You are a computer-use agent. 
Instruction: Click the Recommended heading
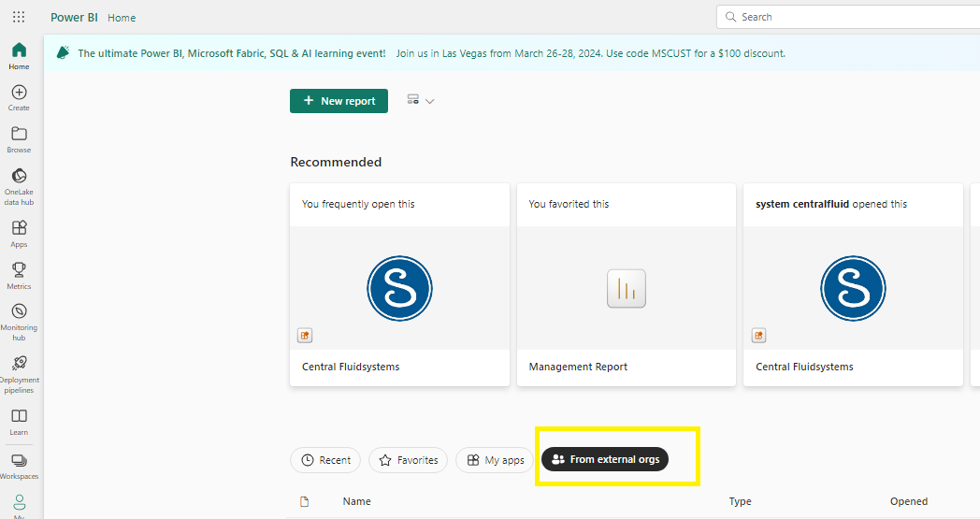pyautogui.click(x=336, y=162)
